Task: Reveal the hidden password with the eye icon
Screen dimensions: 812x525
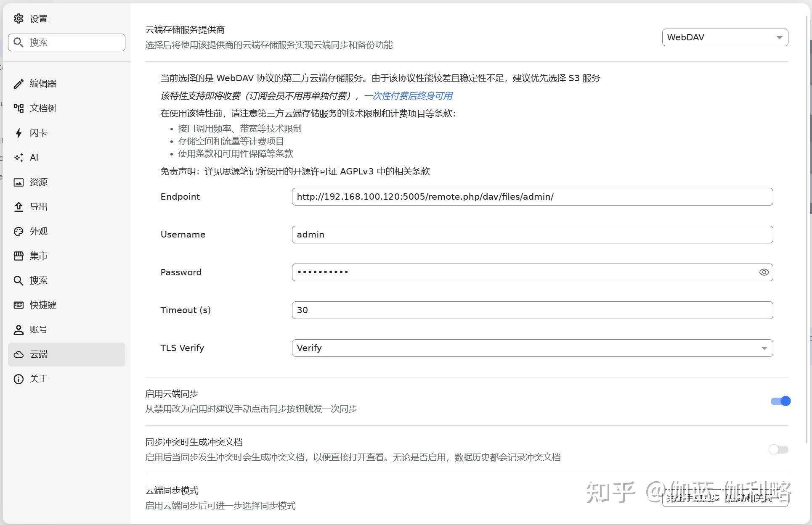Action: 764,272
